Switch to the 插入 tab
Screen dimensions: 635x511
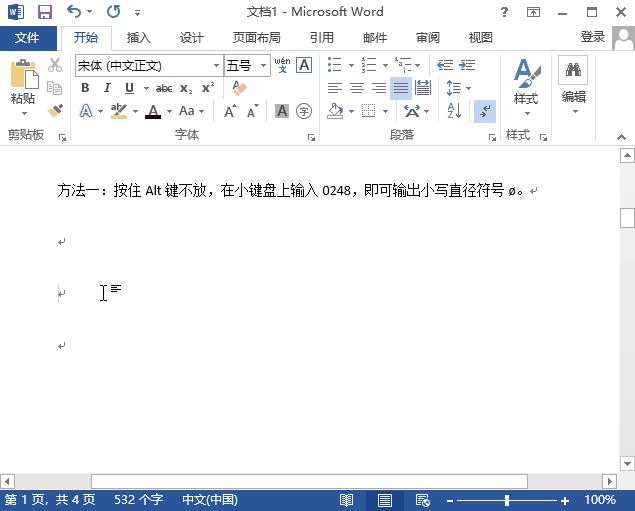coord(139,38)
